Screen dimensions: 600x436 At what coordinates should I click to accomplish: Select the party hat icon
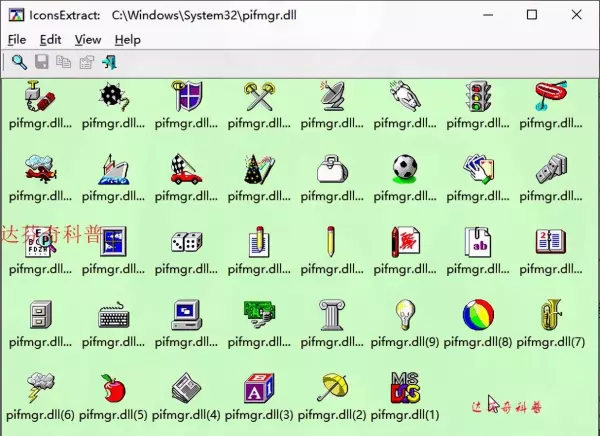tap(259, 169)
